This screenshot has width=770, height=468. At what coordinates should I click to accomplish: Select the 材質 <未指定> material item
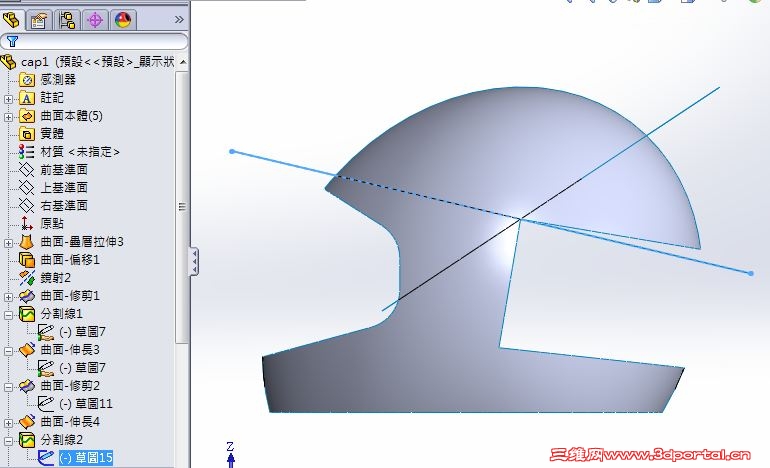tap(69, 152)
